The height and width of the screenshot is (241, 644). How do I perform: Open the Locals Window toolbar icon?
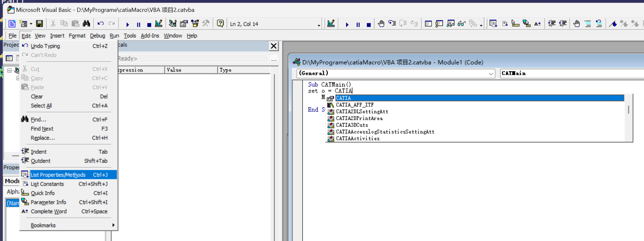click(x=428, y=24)
